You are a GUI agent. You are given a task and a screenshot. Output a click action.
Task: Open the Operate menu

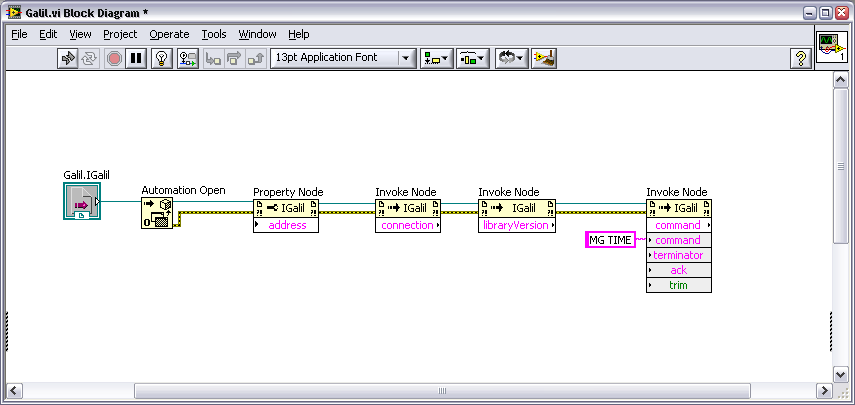[170, 34]
